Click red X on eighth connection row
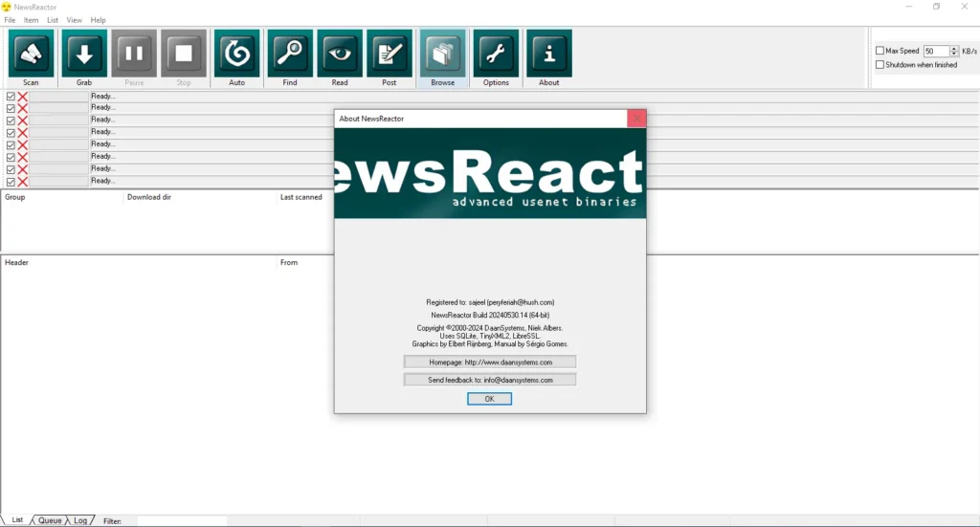Viewport: 980px width, 527px height. click(x=23, y=182)
